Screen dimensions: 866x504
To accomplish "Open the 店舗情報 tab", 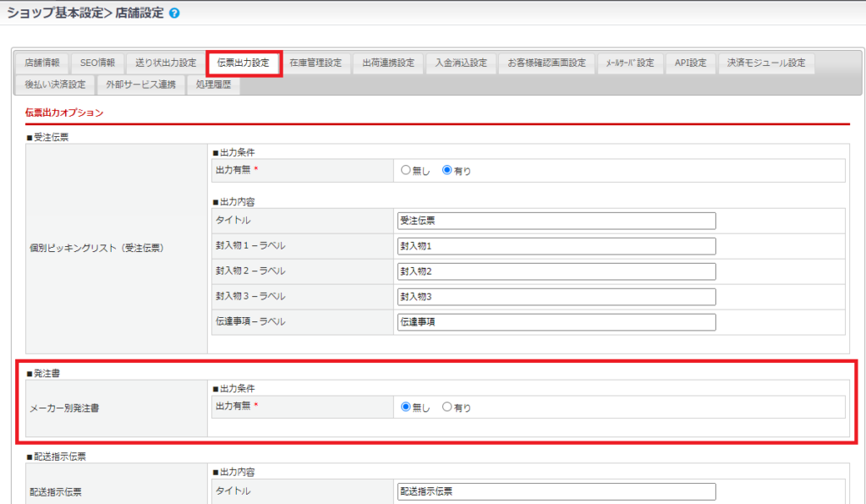I will pos(42,63).
